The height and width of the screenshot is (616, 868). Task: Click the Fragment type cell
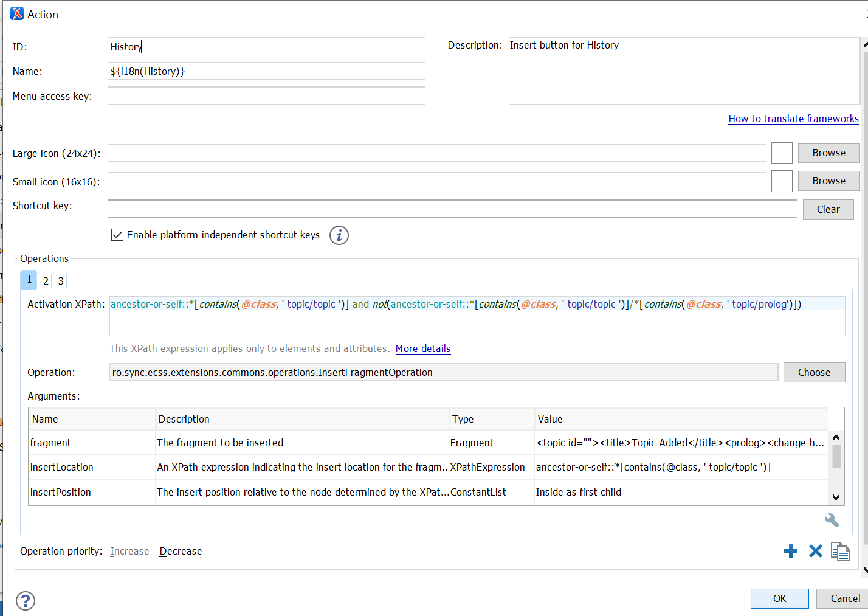pos(472,443)
